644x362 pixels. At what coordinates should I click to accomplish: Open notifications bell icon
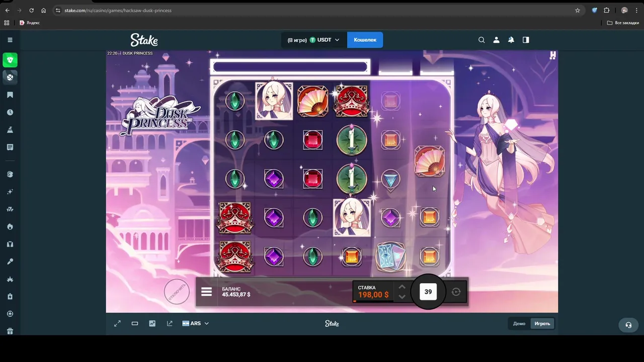(x=511, y=40)
